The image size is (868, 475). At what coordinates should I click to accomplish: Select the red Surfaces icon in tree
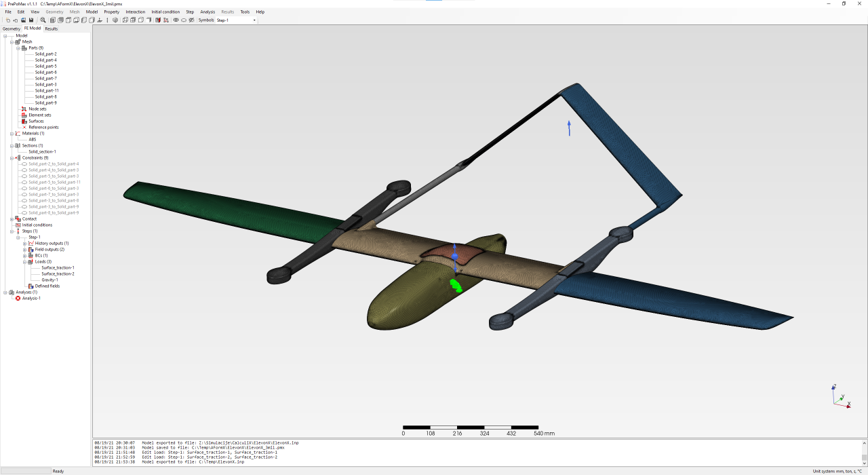click(x=24, y=121)
